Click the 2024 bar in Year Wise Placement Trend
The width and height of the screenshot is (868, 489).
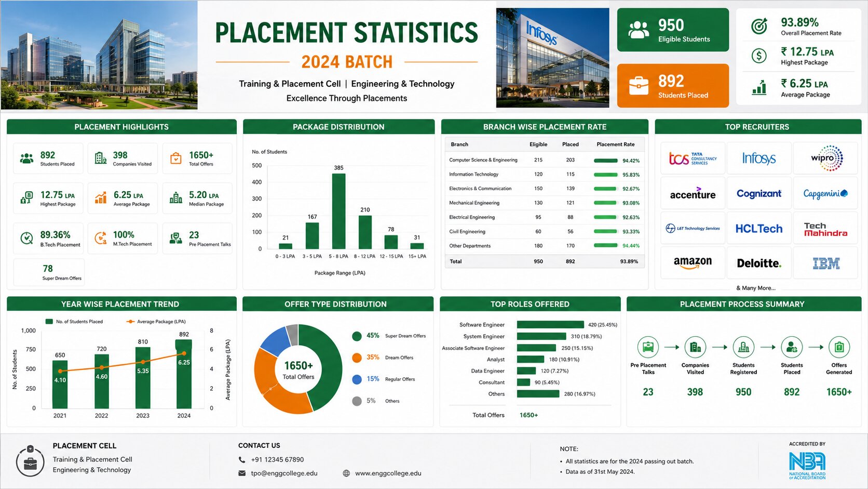pos(184,374)
